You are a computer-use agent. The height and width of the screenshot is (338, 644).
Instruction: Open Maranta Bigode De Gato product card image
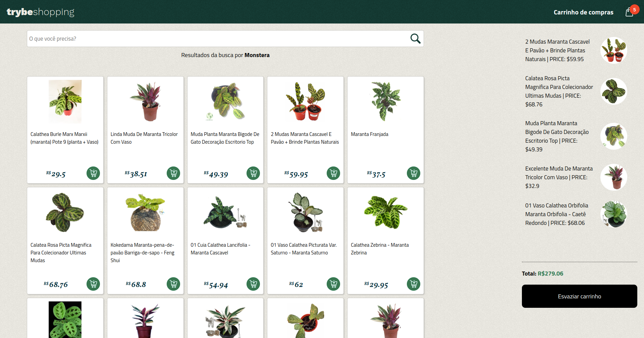click(225, 102)
